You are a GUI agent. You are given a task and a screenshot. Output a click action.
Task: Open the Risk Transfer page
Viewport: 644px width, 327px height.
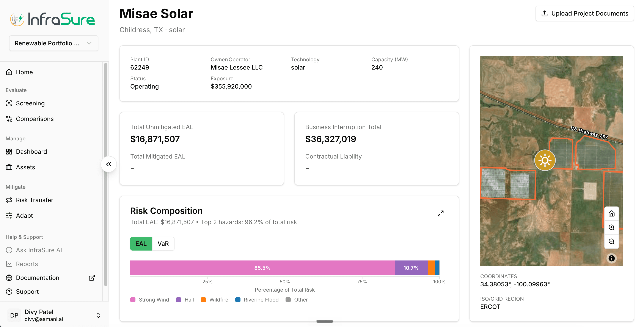pos(35,200)
